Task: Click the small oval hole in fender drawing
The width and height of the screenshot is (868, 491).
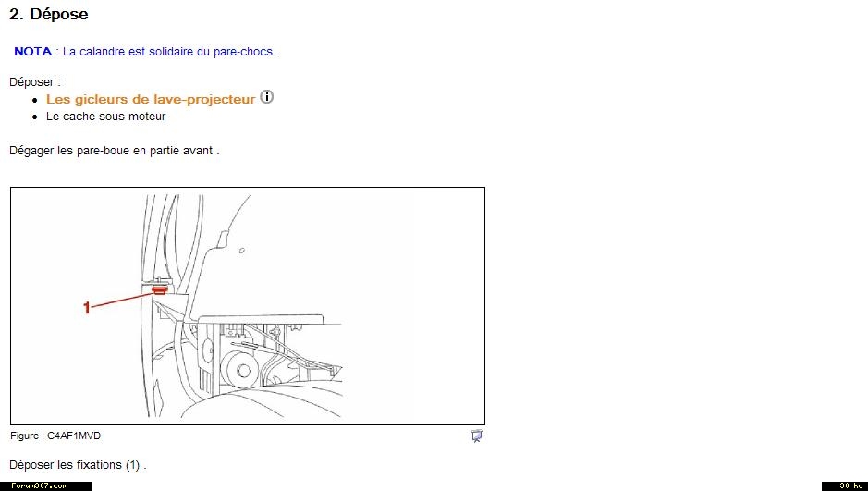Action: 242,251
